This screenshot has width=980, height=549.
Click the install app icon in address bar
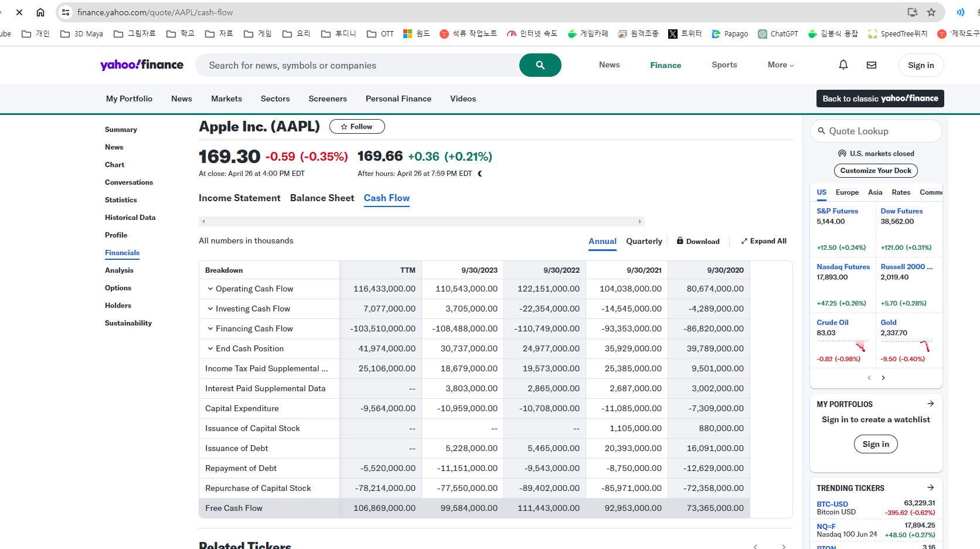click(x=913, y=12)
